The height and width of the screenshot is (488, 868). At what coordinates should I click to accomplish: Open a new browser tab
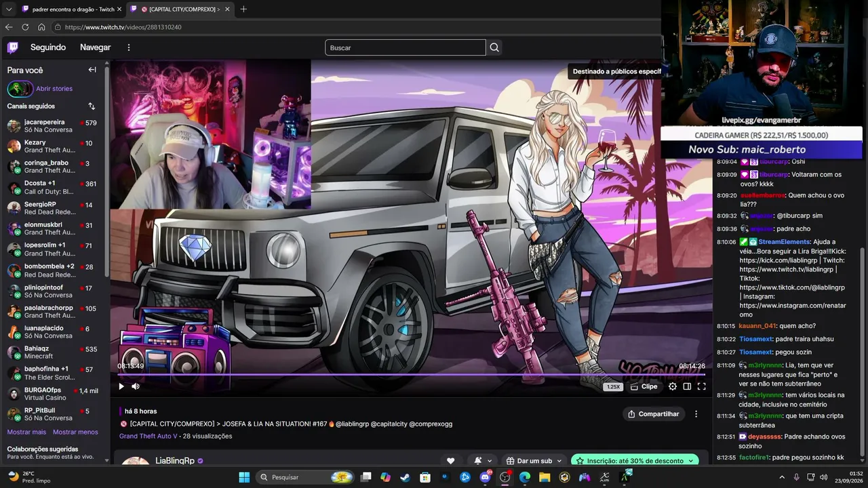[x=243, y=9]
